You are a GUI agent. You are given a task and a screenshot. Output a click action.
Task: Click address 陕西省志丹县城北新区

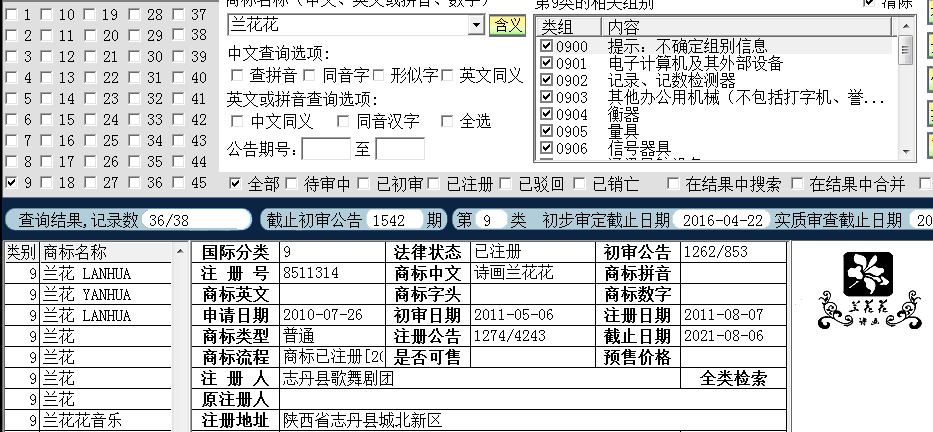pyautogui.click(x=362, y=420)
